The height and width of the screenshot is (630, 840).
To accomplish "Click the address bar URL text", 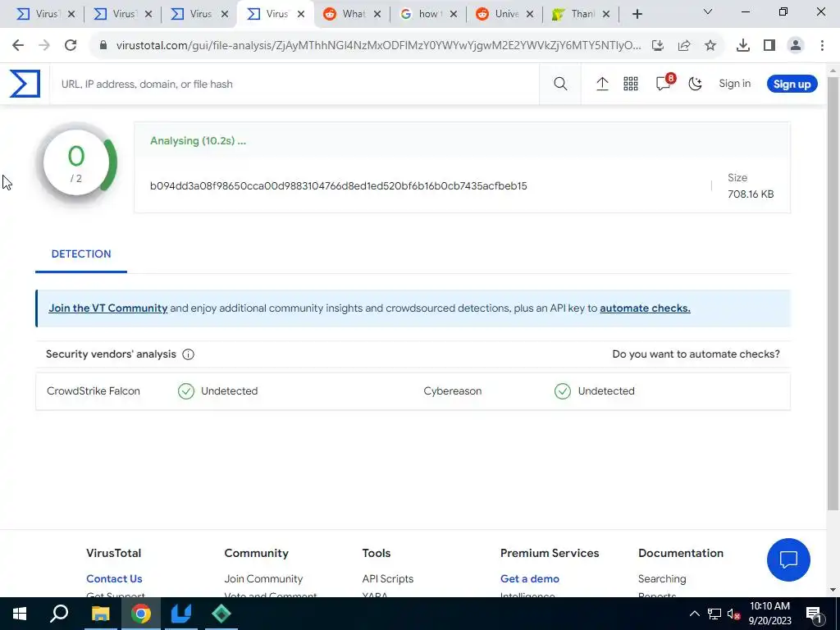I will click(x=378, y=46).
